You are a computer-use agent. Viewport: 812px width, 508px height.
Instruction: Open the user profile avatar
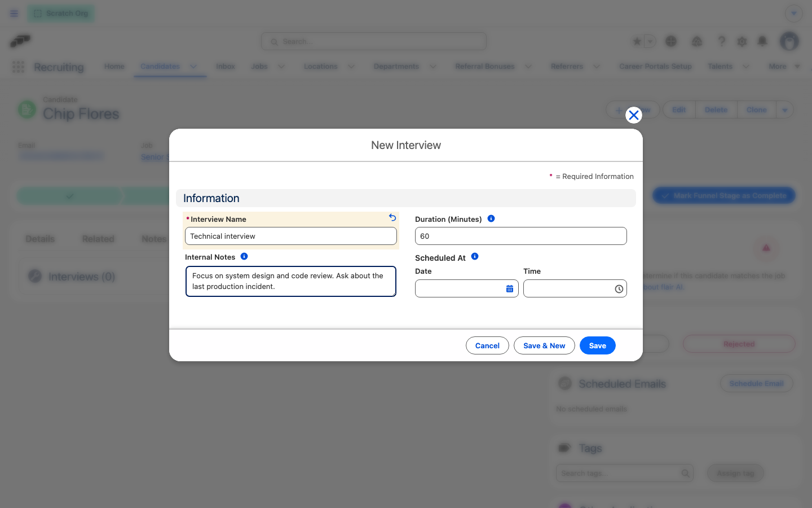point(789,41)
